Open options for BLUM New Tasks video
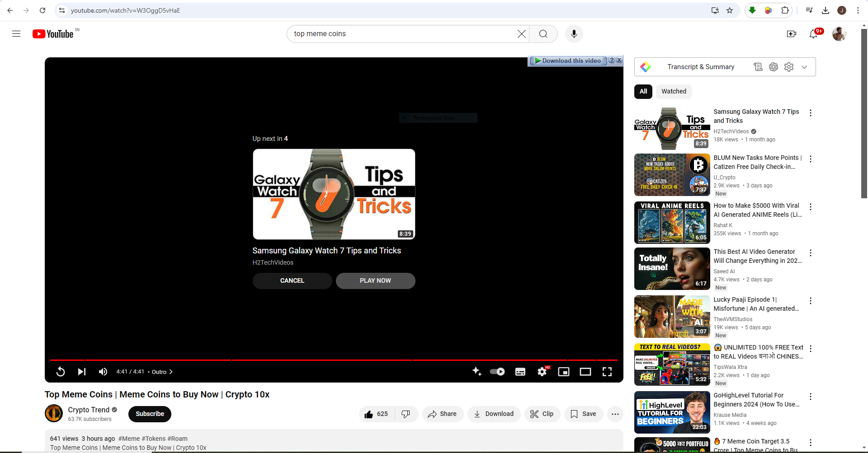Screen dimensions: 868x453 click(811, 159)
